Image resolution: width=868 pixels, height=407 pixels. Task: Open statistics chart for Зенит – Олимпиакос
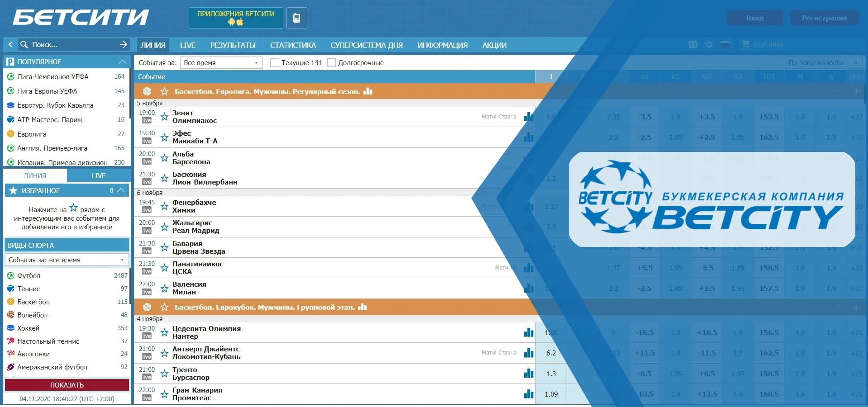tap(528, 117)
